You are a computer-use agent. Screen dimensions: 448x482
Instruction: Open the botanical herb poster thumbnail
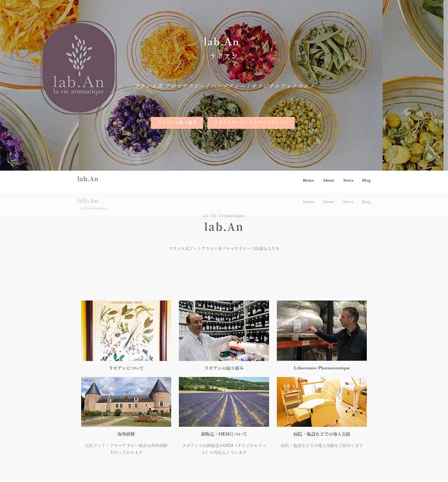(126, 330)
